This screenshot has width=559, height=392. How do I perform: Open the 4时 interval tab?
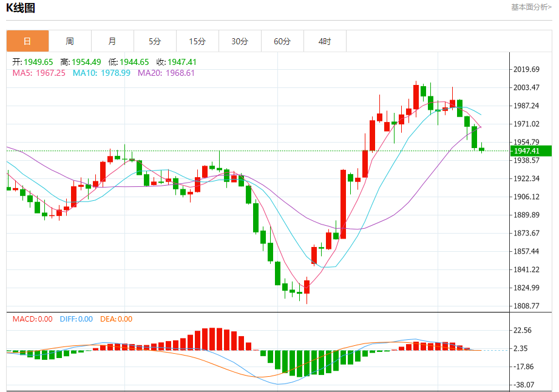pyautogui.click(x=325, y=41)
